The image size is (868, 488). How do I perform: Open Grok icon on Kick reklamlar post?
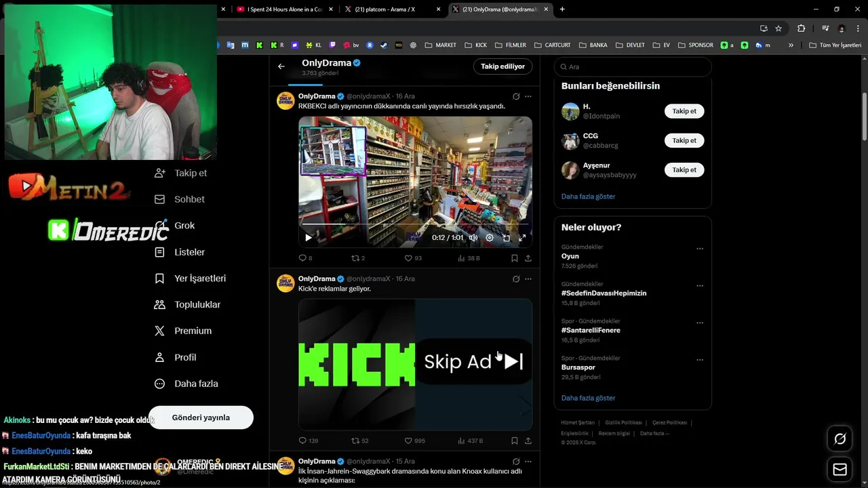(x=516, y=279)
